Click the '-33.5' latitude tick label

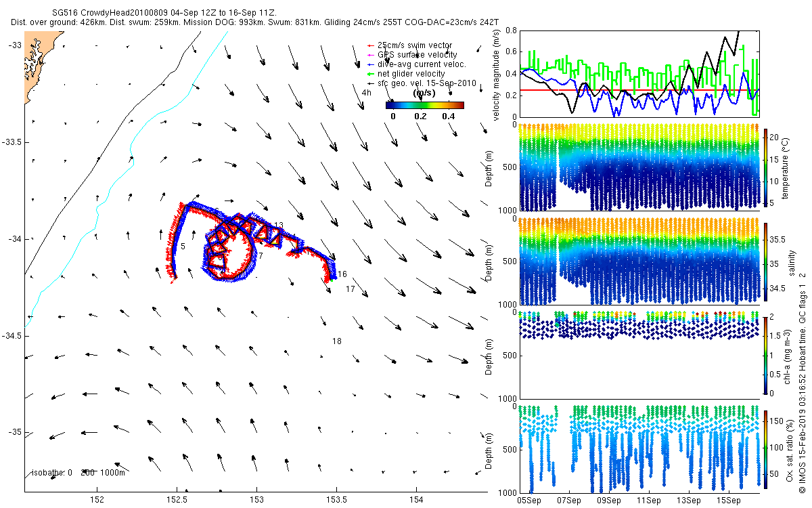(x=12, y=142)
